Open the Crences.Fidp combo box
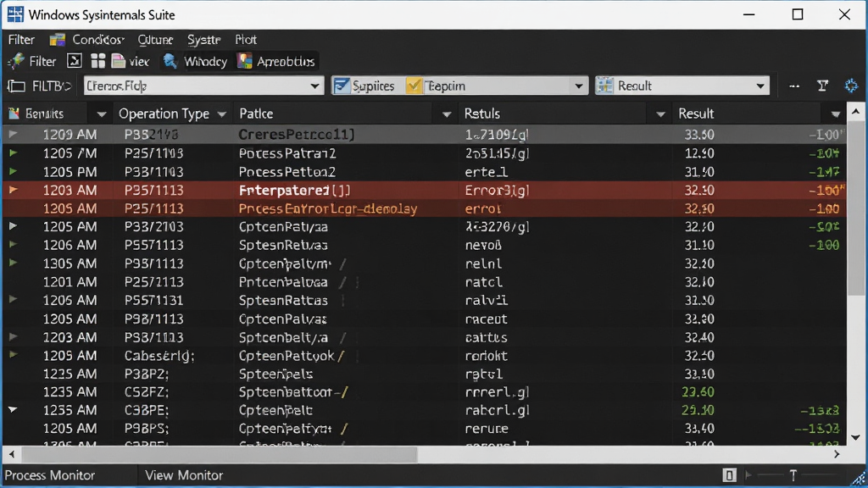 tap(203, 86)
